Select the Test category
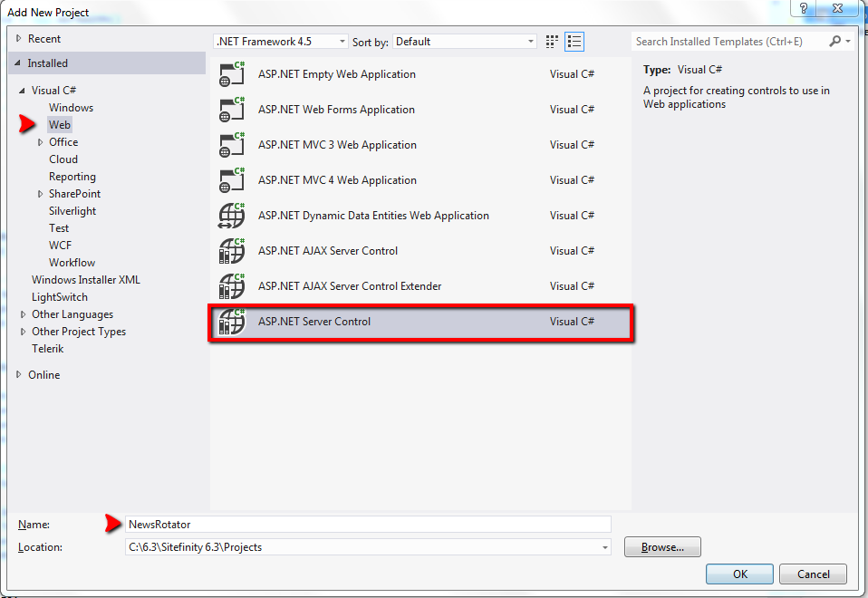Viewport: 868px width, 598px height. [x=59, y=228]
